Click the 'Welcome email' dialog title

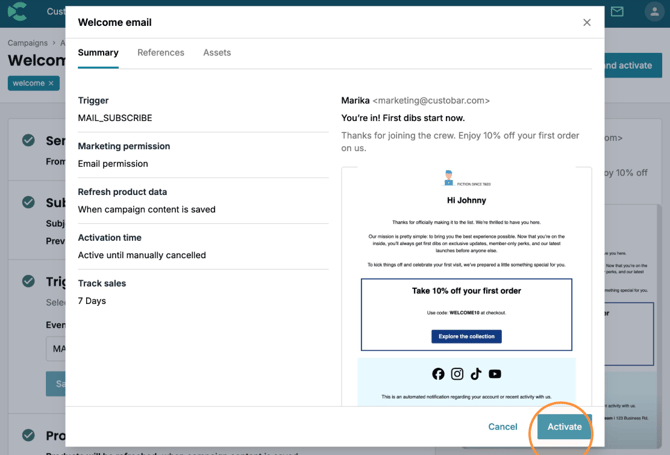point(115,22)
